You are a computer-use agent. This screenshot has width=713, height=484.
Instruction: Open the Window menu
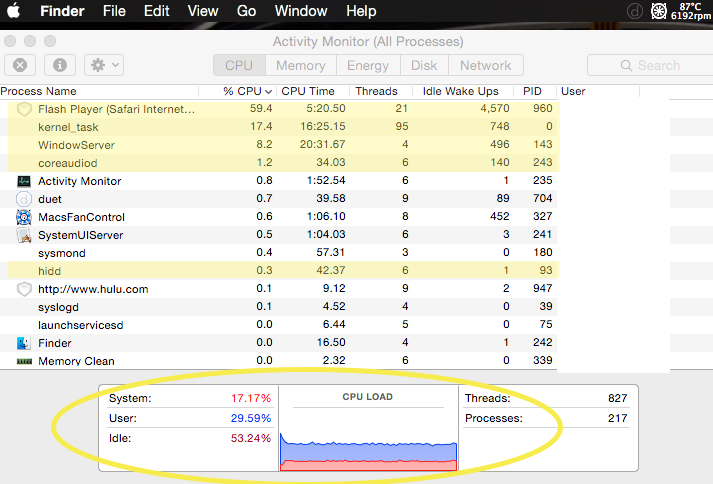coord(301,11)
